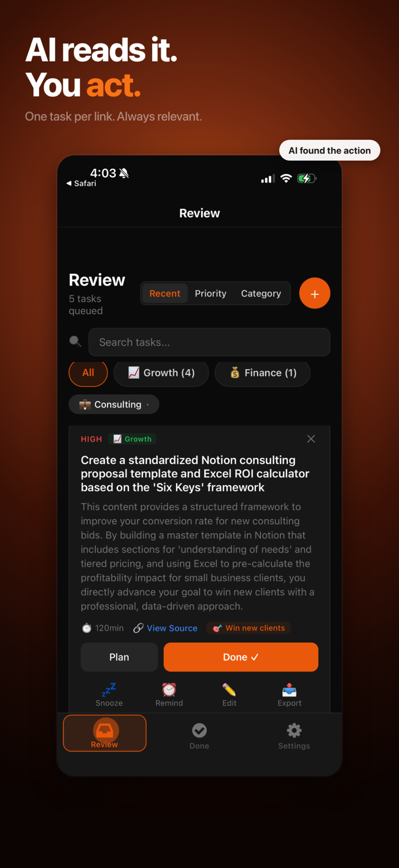Expand the Consulting dropdown chip
This screenshot has width=399, height=868.
click(x=114, y=404)
